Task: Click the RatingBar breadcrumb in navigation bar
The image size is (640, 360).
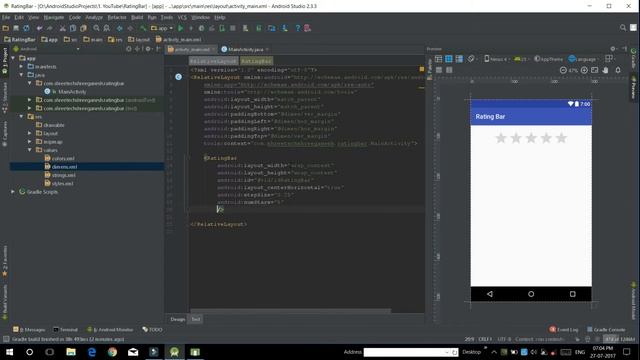Action: pyautogui.click(x=20, y=40)
